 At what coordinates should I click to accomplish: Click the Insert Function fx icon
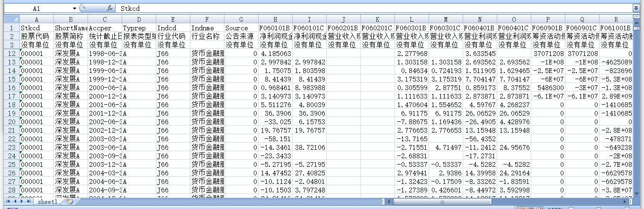[x=110, y=9]
